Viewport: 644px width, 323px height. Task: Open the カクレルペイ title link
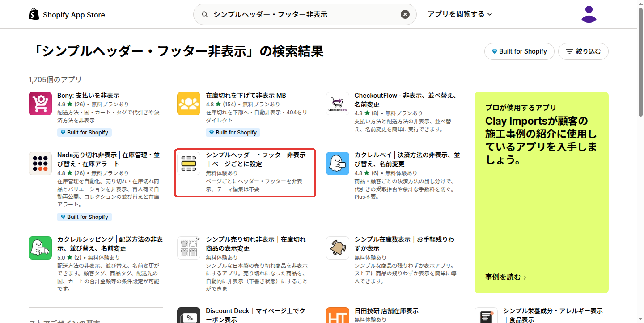(407, 159)
